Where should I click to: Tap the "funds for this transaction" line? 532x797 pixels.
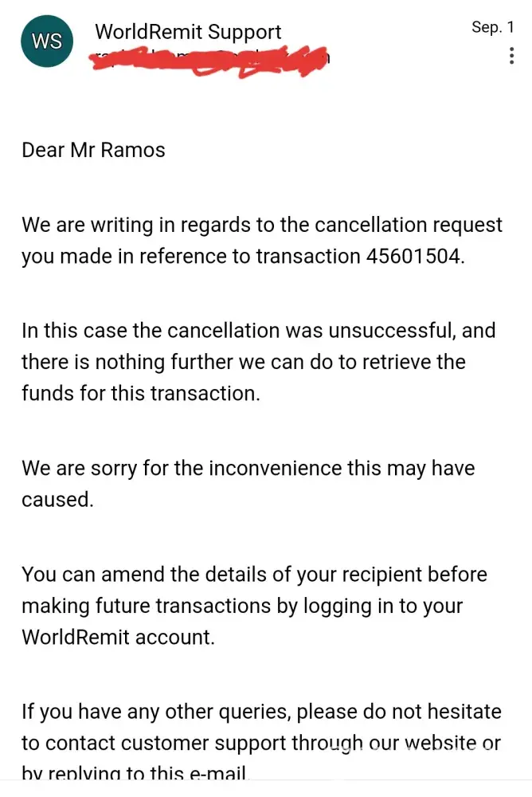click(141, 393)
